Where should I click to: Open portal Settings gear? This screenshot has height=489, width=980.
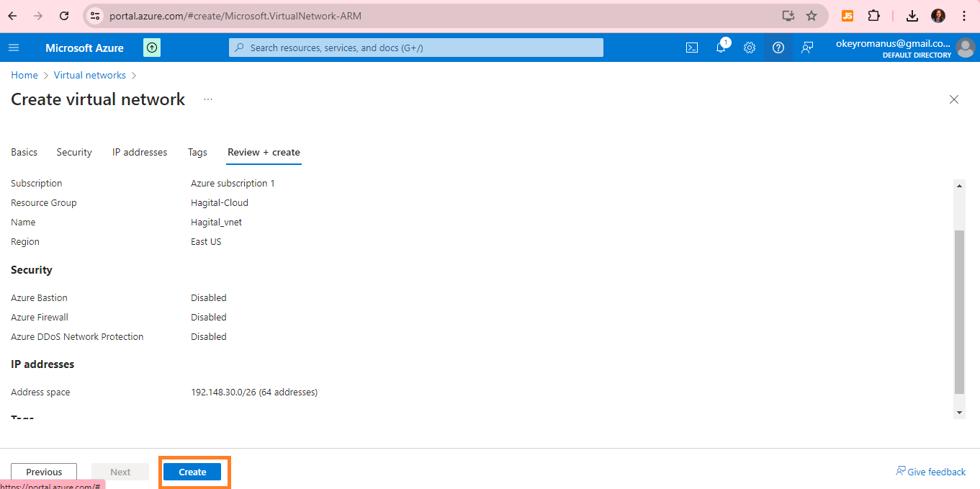[x=750, y=48]
